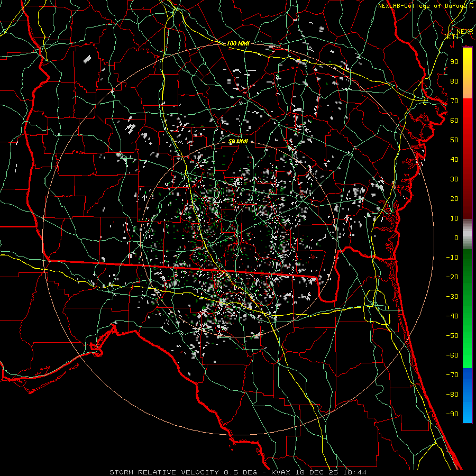Click the -50 knot scale label
This screenshot has height=476, width=476.
[x=452, y=336]
